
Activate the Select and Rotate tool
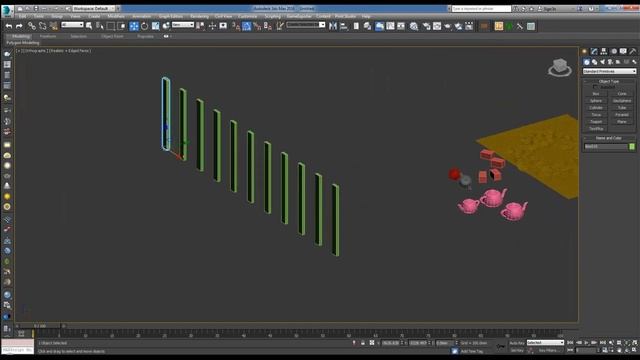tap(144, 26)
